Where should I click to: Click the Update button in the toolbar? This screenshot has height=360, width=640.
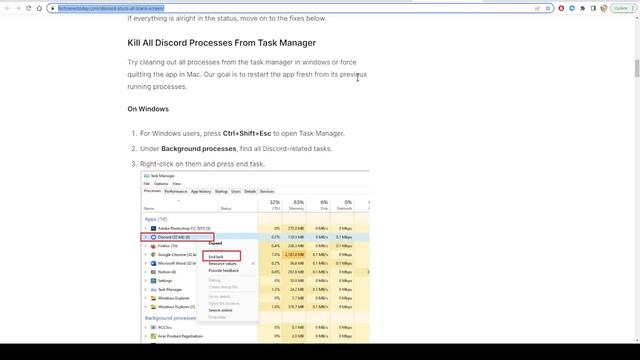[623, 8]
